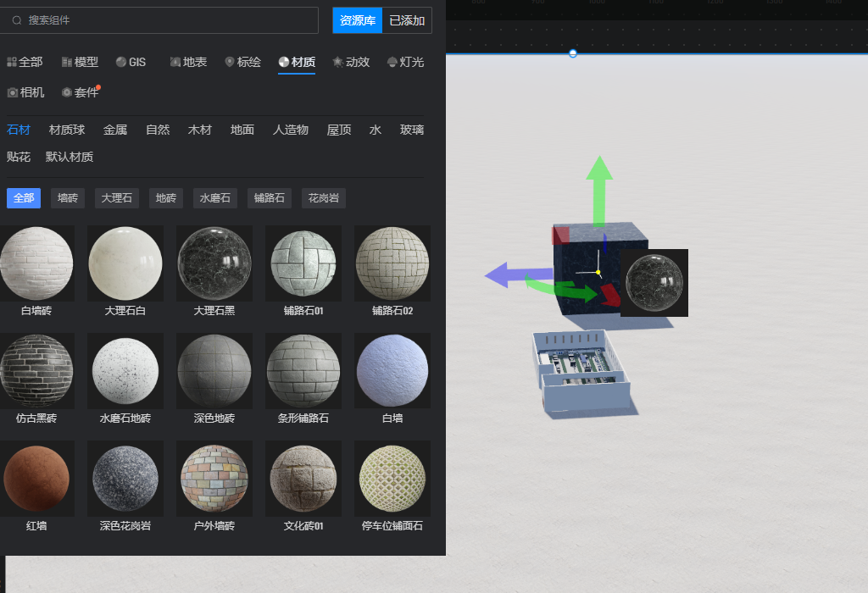
Task: Pick the 铺路石01 material sphere
Action: [303, 263]
